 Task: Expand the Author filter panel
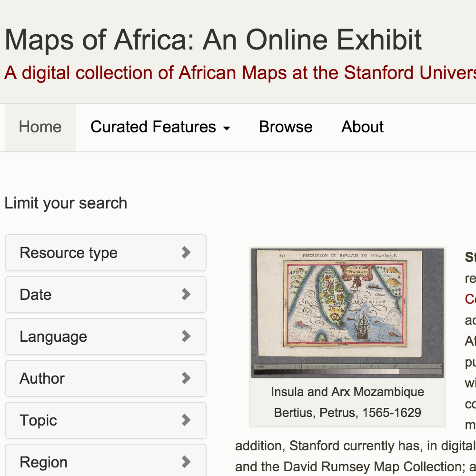tap(106, 378)
